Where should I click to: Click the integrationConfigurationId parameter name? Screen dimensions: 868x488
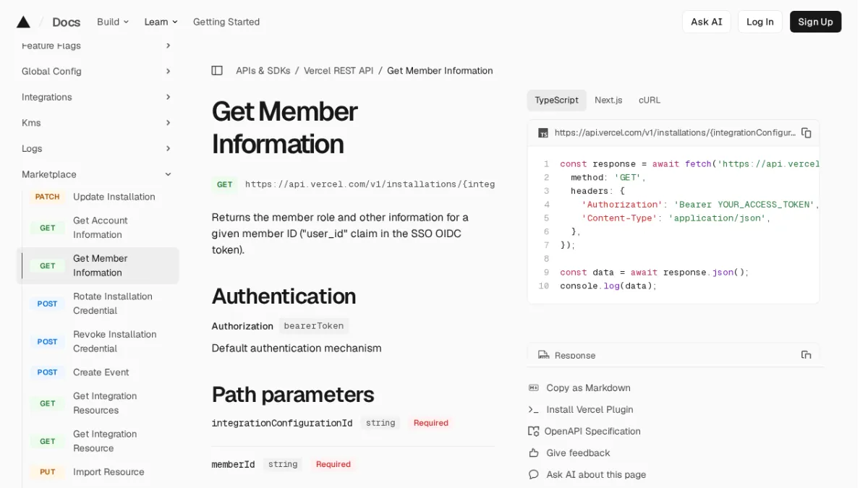click(x=282, y=423)
